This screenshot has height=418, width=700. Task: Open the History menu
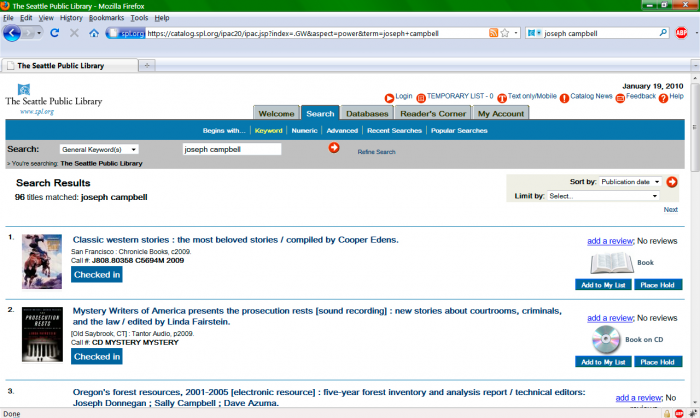71,18
